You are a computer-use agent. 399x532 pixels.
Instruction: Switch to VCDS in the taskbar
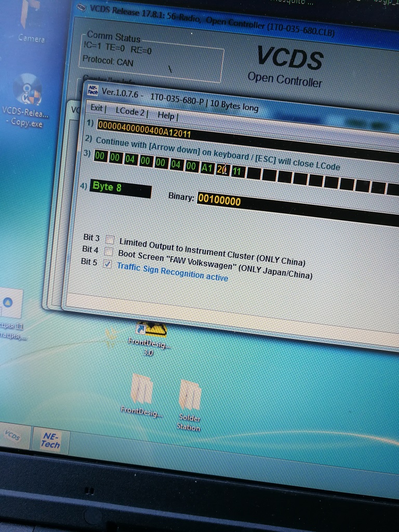tap(13, 436)
